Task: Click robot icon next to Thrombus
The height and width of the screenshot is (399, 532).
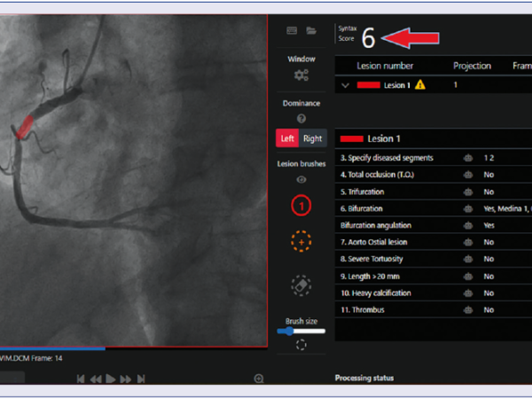Action: point(467,309)
